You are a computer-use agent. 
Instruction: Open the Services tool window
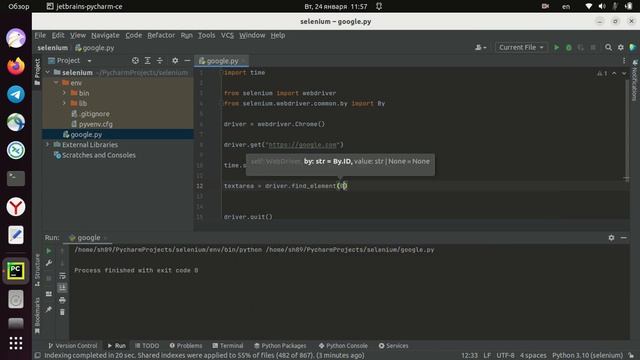(x=393, y=346)
